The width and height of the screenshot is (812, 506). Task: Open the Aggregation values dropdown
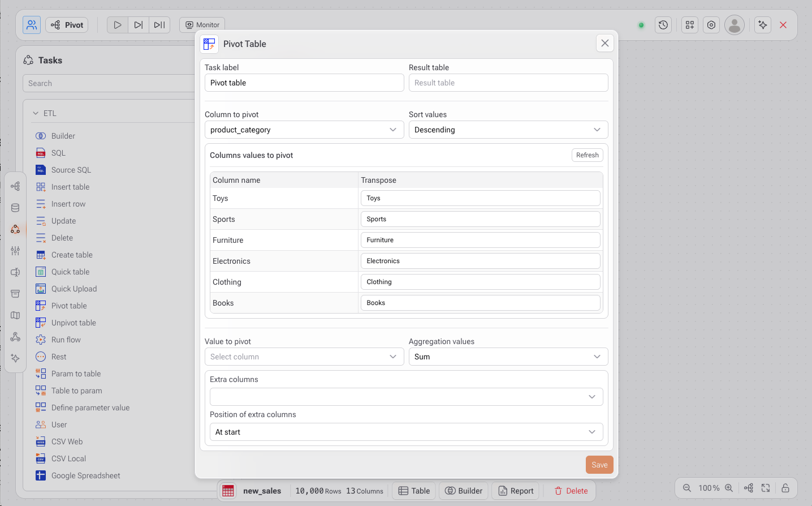[508, 357]
